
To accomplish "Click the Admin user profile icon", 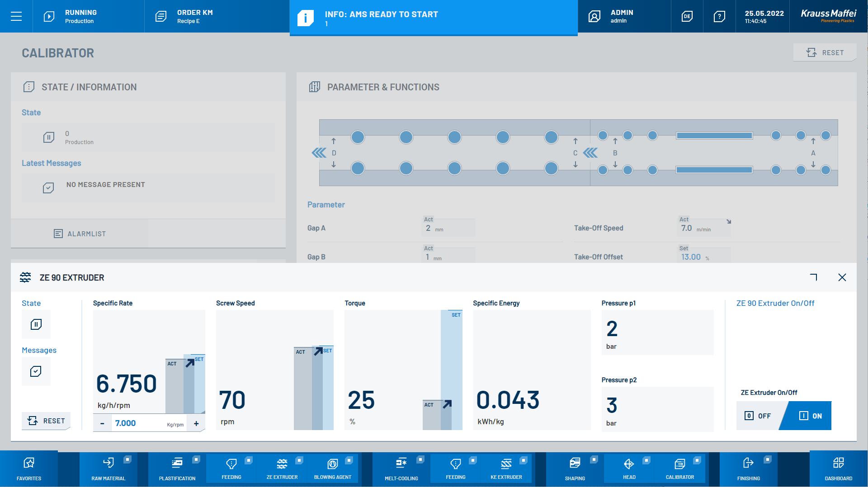I will 594,17.
